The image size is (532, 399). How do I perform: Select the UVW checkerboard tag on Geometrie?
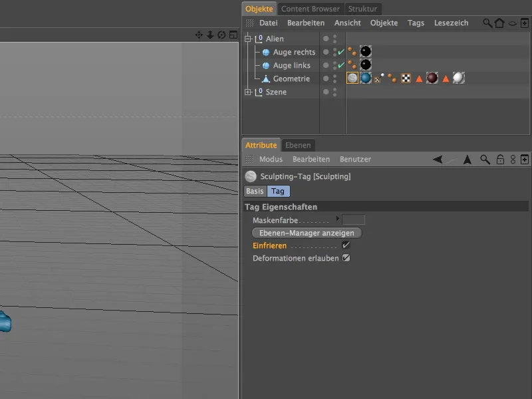406,78
